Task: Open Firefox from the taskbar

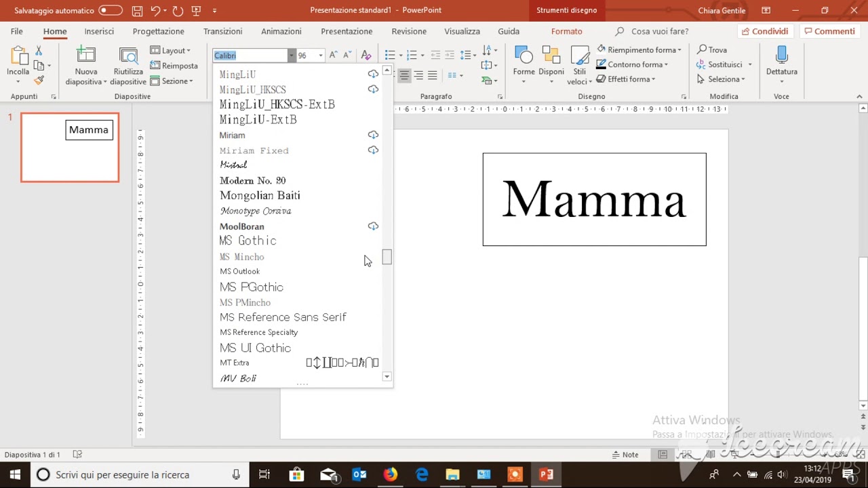Action: pyautogui.click(x=391, y=474)
